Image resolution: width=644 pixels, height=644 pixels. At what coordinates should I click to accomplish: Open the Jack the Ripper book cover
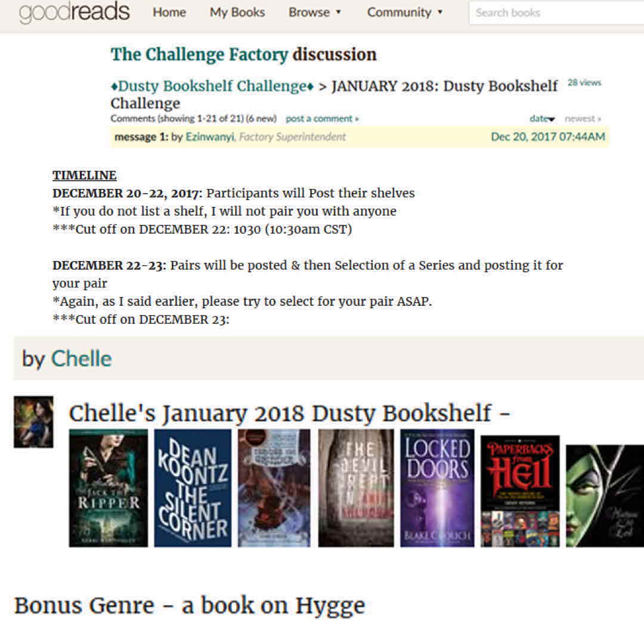[109, 488]
